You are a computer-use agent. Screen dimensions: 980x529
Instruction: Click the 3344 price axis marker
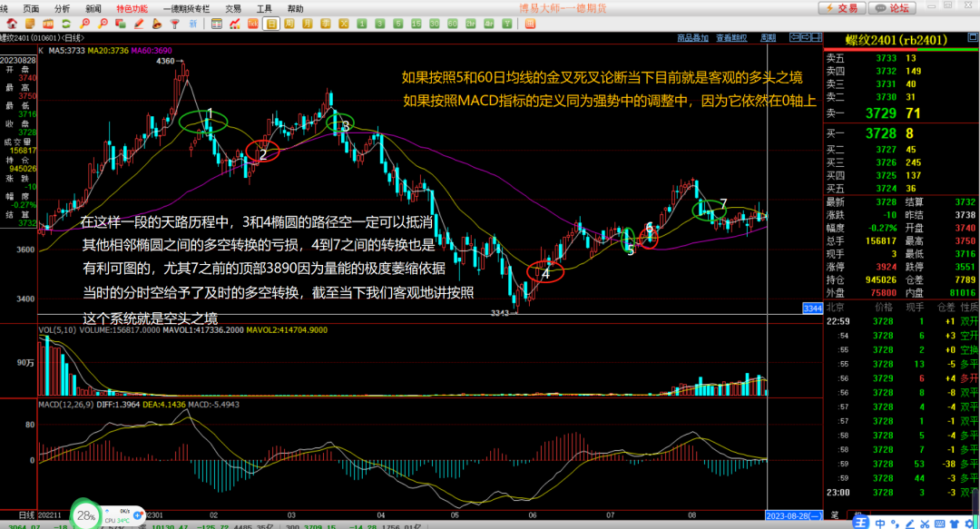click(812, 309)
